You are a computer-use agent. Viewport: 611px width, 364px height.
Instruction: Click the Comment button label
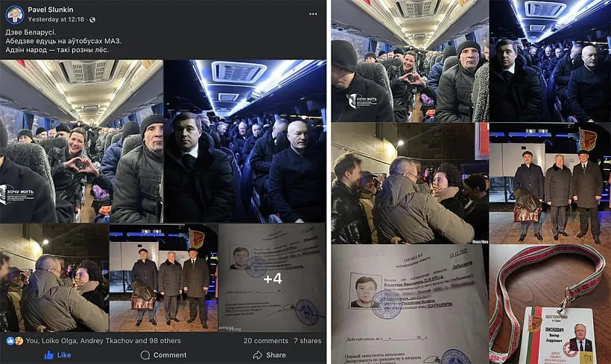point(170,355)
